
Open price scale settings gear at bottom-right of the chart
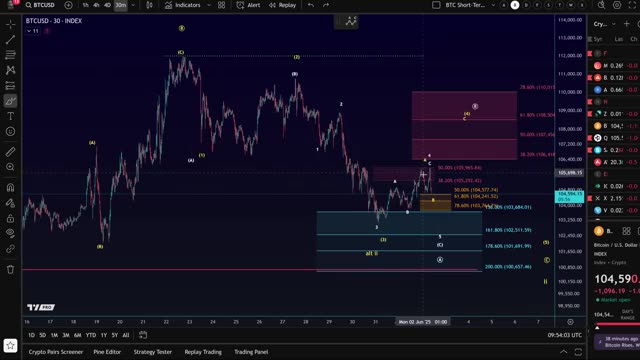pyautogui.click(x=570, y=322)
